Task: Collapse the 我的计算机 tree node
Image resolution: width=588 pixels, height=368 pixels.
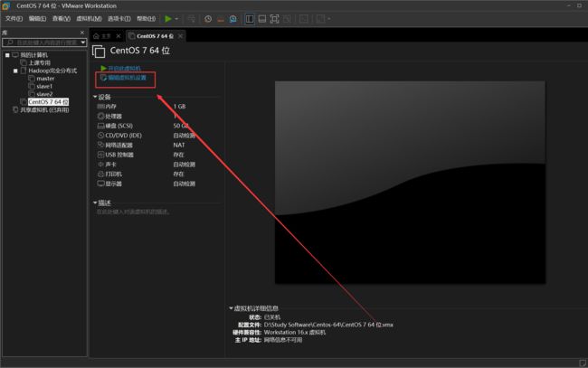Action: 7,55
